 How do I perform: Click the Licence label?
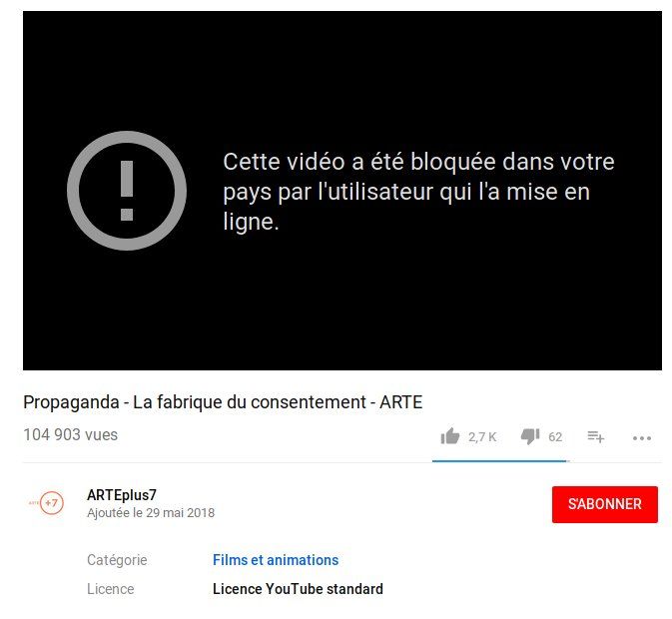coord(111,589)
